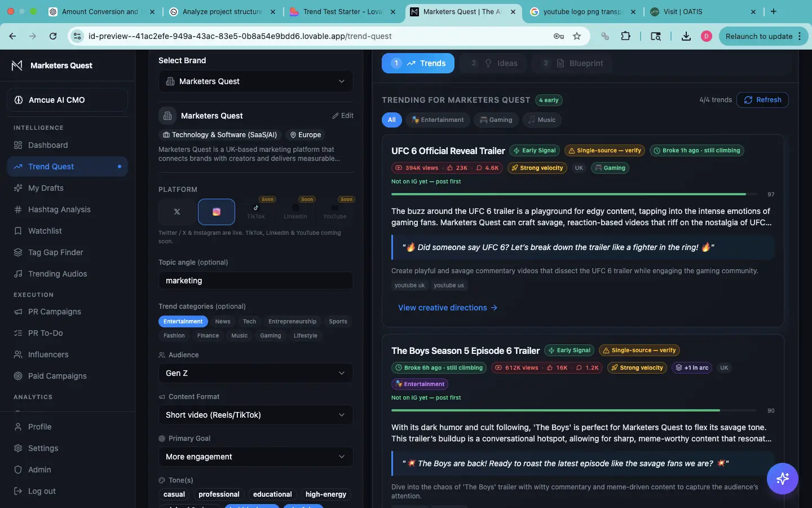Bookmark this page with the star icon
The image size is (812, 508).
tap(577, 36)
